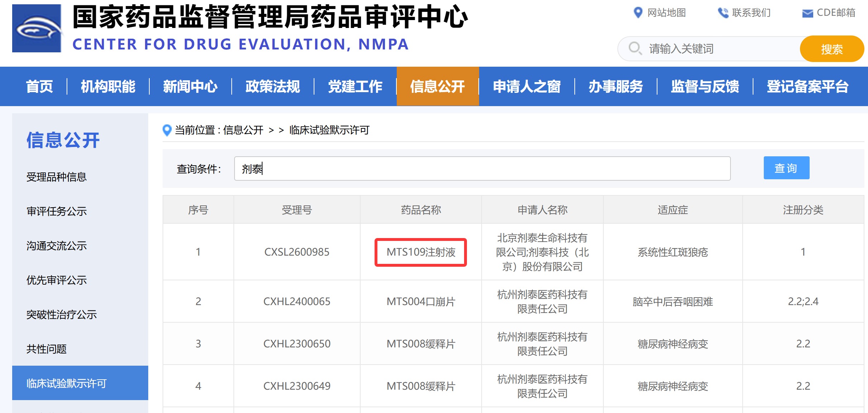Click the indication 脑卒中后吞咽困难
This screenshot has width=868, height=413.
click(673, 302)
